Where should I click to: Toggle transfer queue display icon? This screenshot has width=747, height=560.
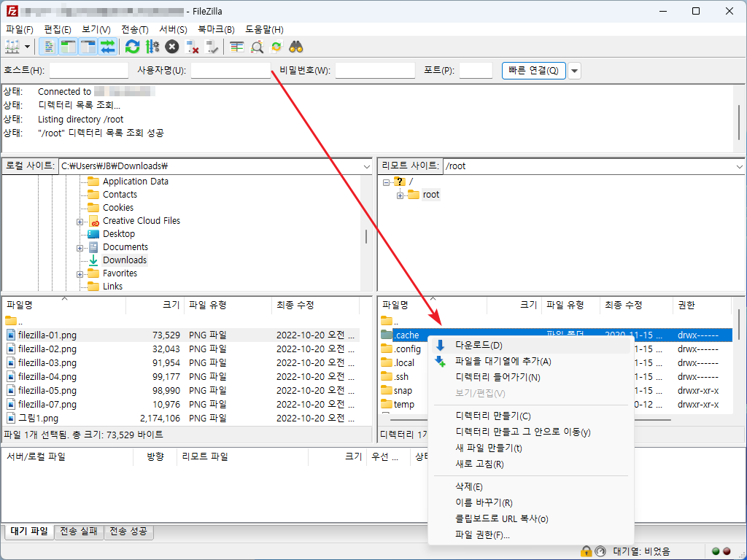pos(108,47)
